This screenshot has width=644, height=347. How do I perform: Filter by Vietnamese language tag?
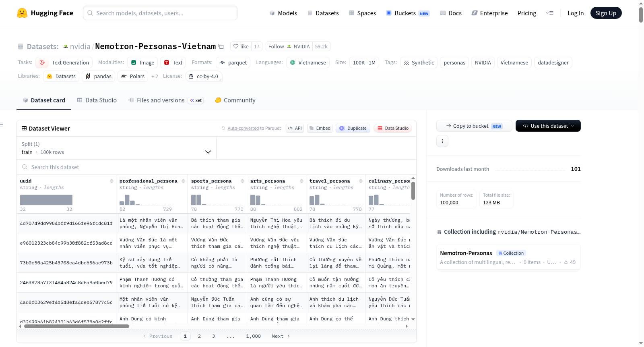click(308, 62)
